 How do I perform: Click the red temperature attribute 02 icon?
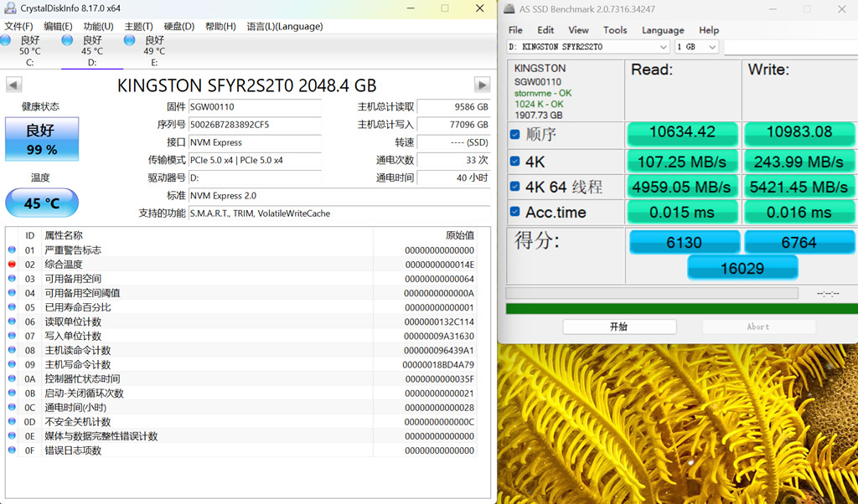pyautogui.click(x=12, y=265)
